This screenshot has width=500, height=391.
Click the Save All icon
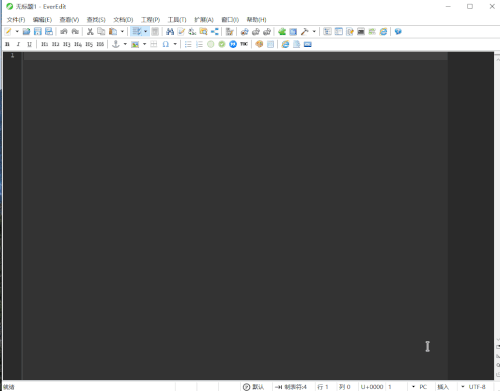[x=49, y=32]
